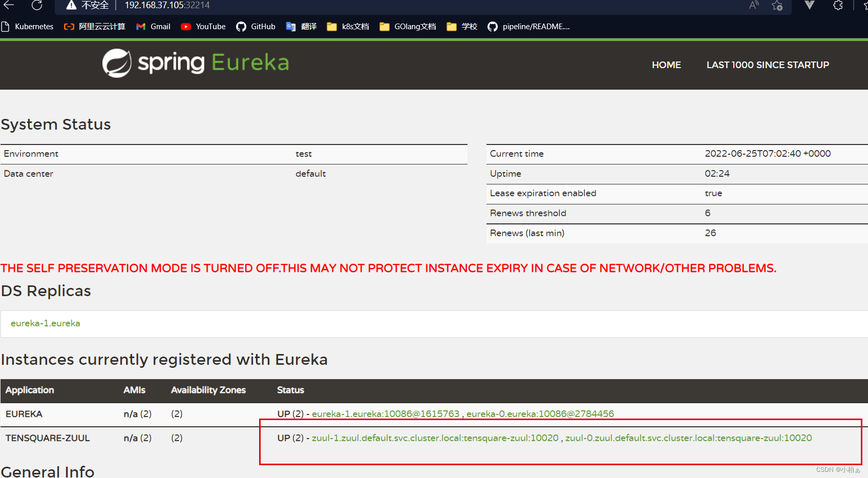Click the Environment value 'test'
Image resolution: width=868 pixels, height=478 pixels.
pos(304,154)
